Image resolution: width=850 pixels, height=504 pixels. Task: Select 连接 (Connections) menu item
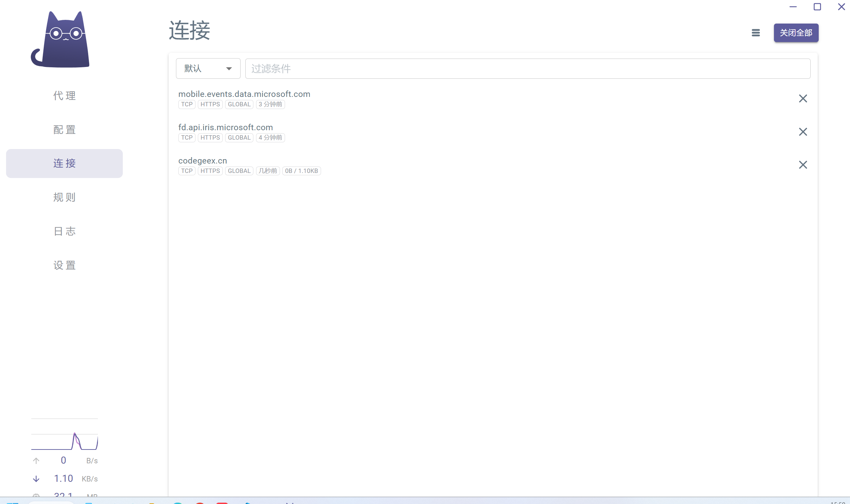coord(64,163)
